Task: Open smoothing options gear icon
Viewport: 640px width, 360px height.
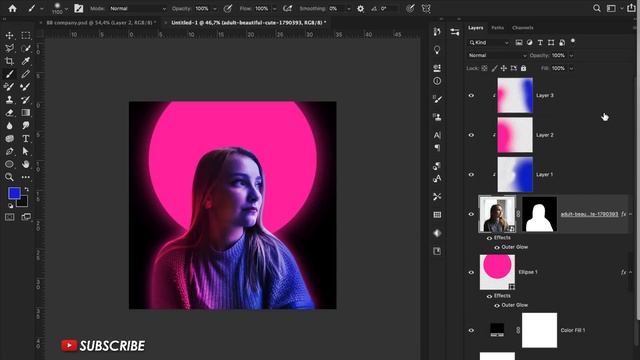Action: (x=360, y=9)
